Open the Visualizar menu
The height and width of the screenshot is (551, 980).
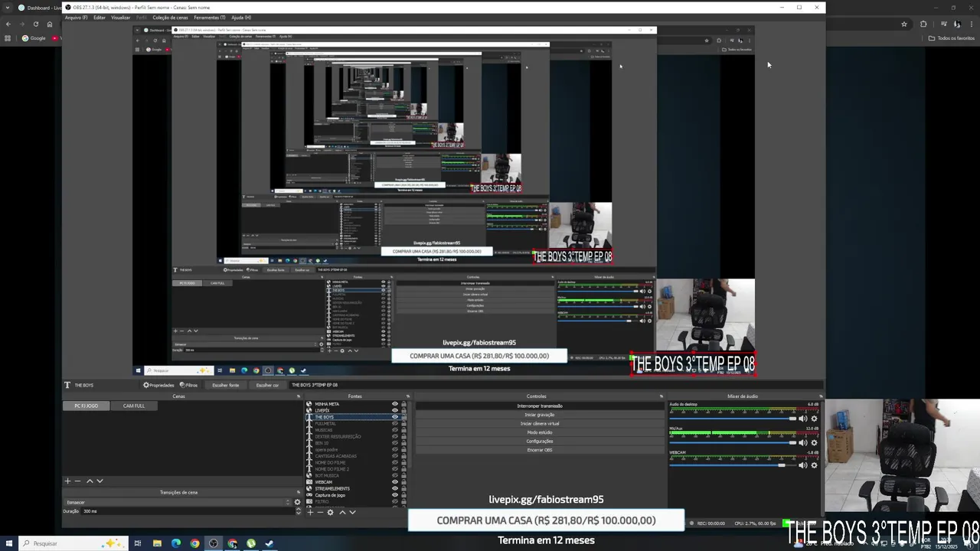click(x=120, y=18)
